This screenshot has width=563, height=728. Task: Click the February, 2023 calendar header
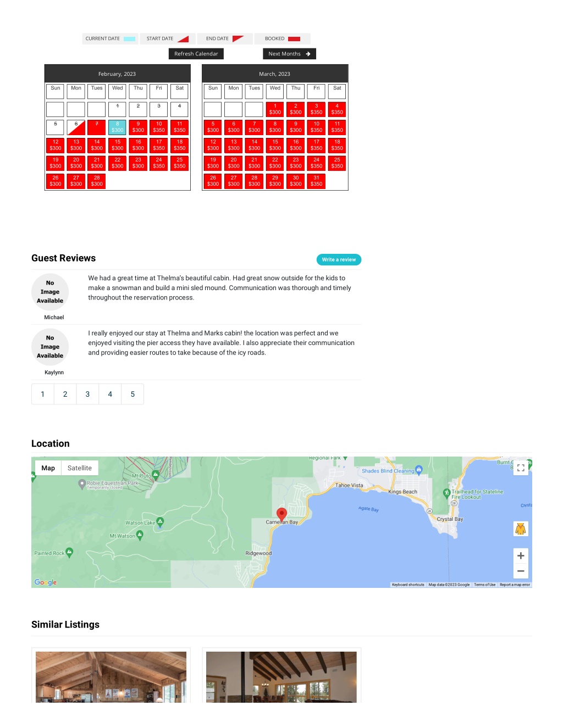117,74
